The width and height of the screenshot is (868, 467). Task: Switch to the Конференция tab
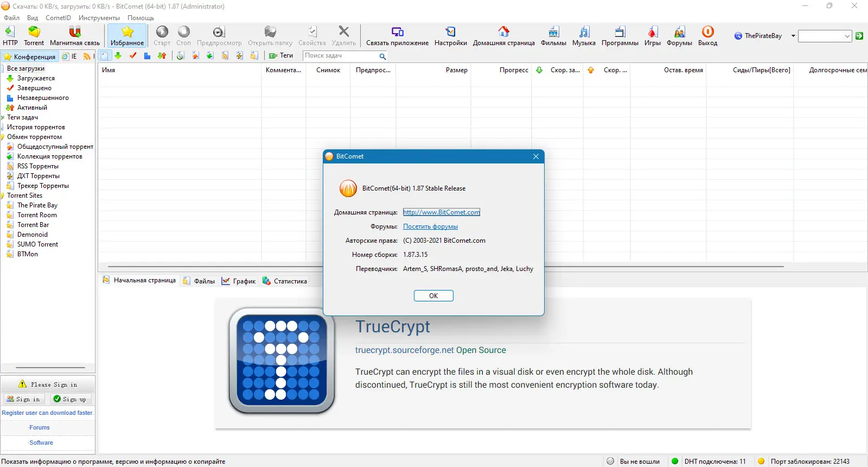[x=30, y=56]
